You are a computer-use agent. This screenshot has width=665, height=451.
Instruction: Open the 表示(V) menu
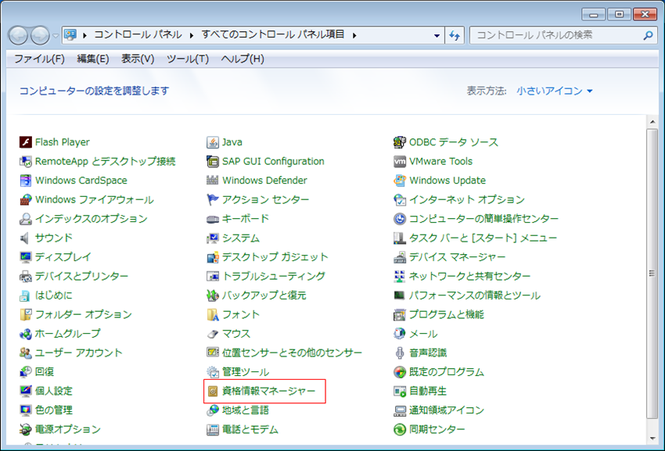tap(138, 59)
